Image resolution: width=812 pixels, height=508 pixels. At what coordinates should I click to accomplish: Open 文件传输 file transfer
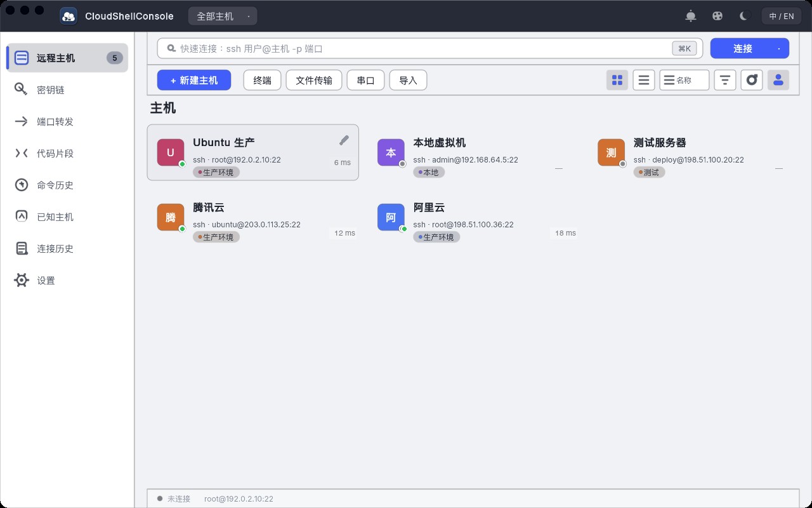point(314,80)
